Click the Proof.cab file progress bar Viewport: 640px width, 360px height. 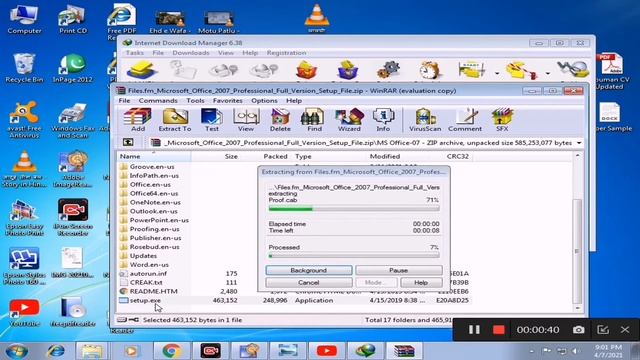[x=354, y=209]
